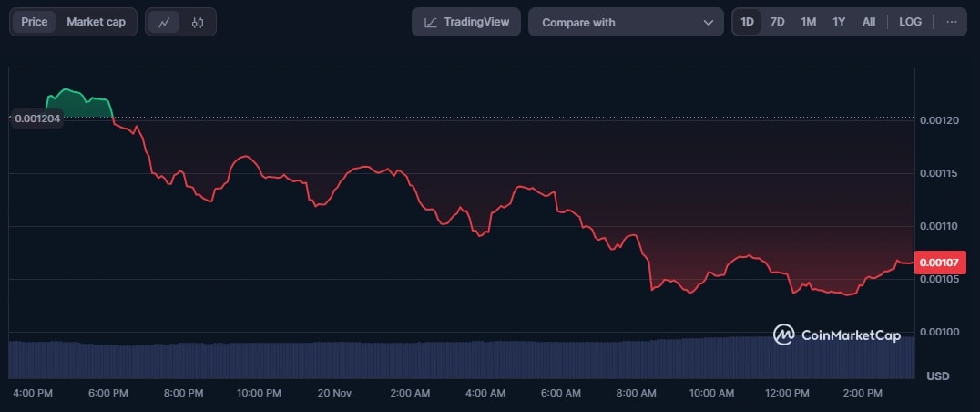980x412 pixels.
Task: Click the volume bars area at chart bottom
Action: click(x=455, y=359)
